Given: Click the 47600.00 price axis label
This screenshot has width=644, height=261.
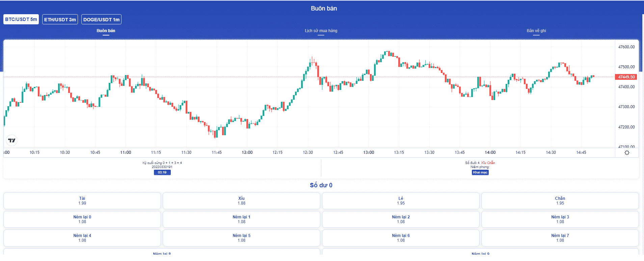Looking at the screenshot, I should click(x=626, y=47).
